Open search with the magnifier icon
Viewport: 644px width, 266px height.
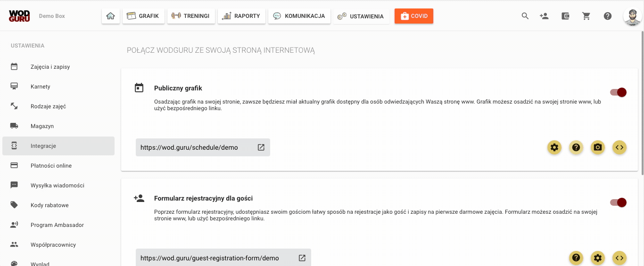click(x=525, y=16)
